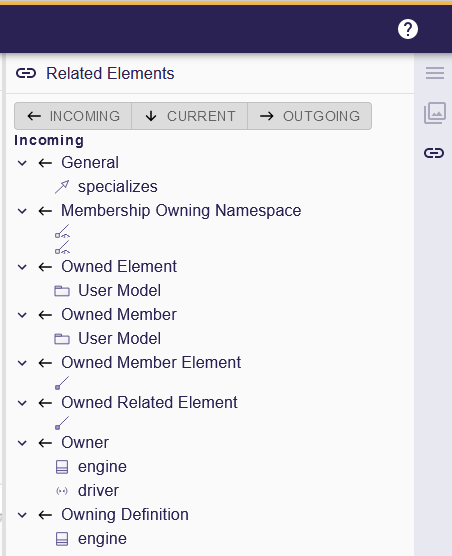The image size is (452, 556).
Task: Select first membership icon under Membership Owning Namespace
Action: point(62,231)
